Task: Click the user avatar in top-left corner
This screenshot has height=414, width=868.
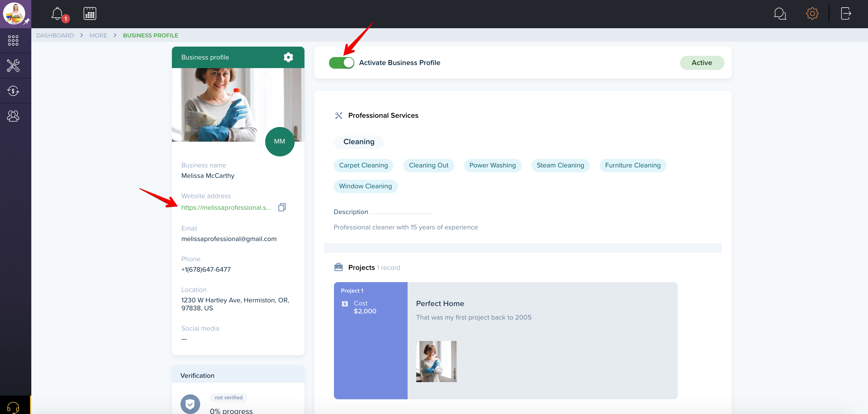Action: [x=14, y=13]
